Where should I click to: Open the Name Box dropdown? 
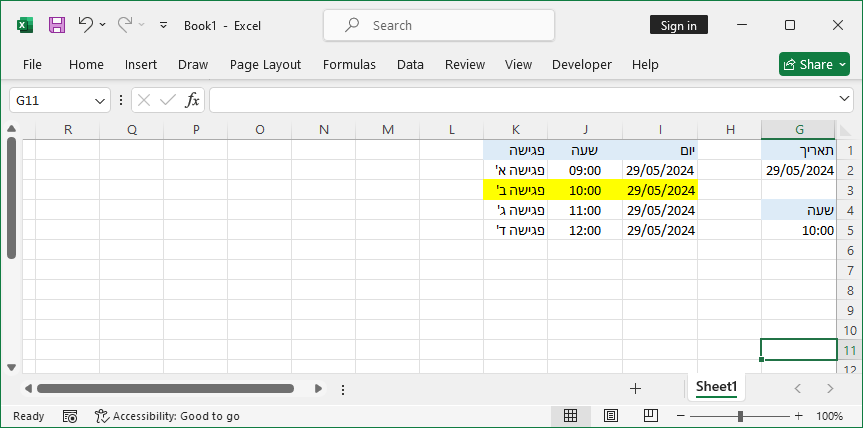click(100, 100)
